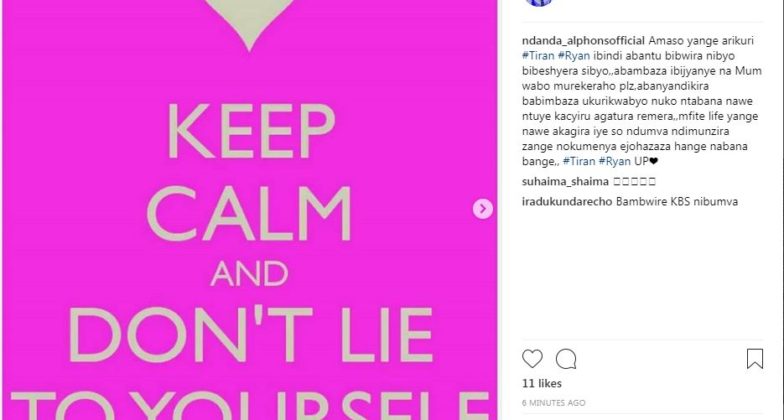Open the comment bubble icon
The width and height of the screenshot is (784, 420).
[x=566, y=359]
